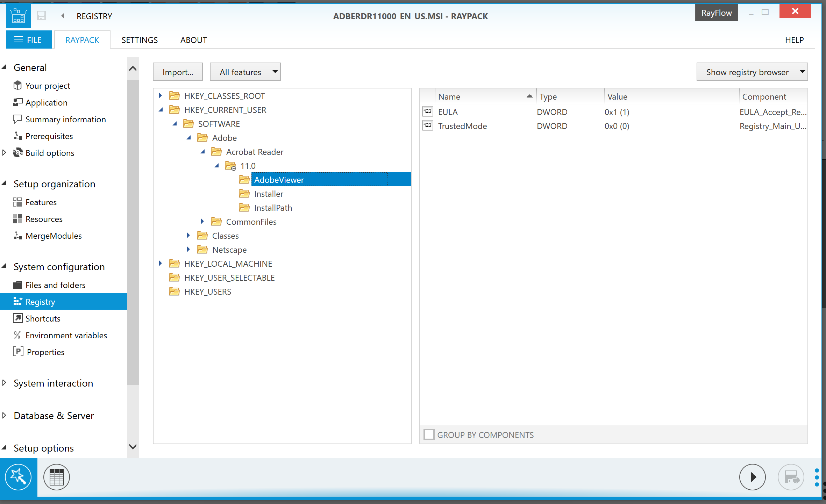Collapse the HKEY_CURRENT_USER node
The width and height of the screenshot is (826, 504).
[x=161, y=110]
